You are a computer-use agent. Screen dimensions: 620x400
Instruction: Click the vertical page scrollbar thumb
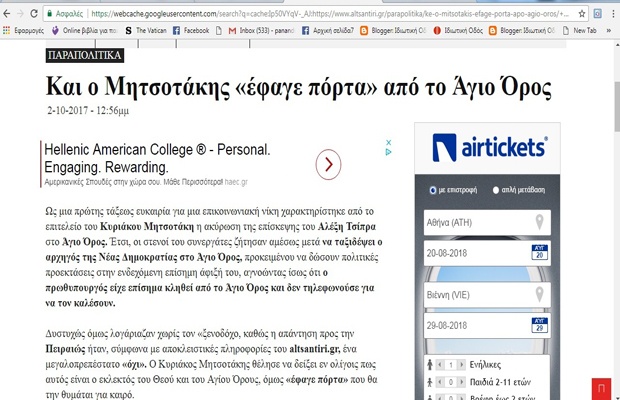point(617,107)
